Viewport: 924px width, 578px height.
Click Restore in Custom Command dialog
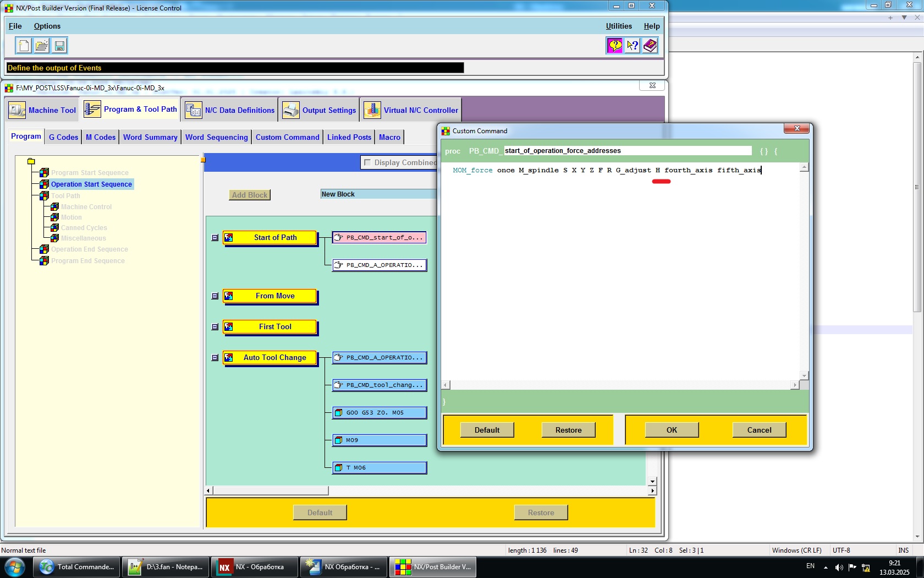(568, 430)
